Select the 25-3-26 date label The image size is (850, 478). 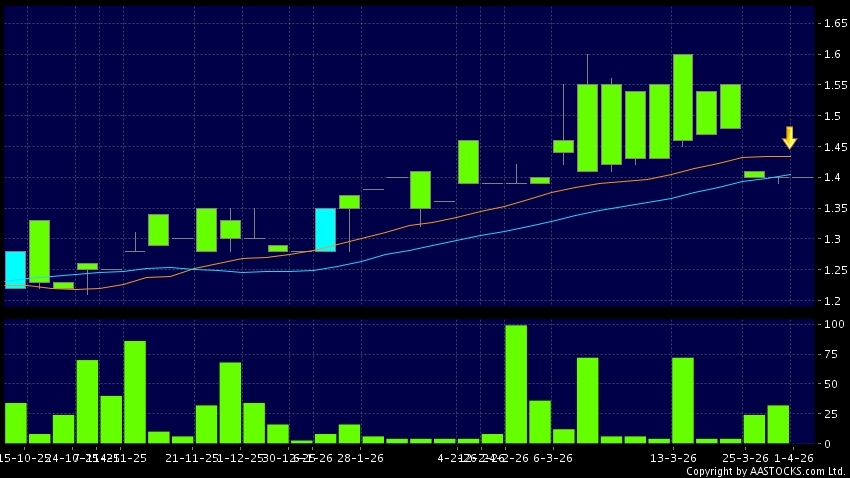754,457
